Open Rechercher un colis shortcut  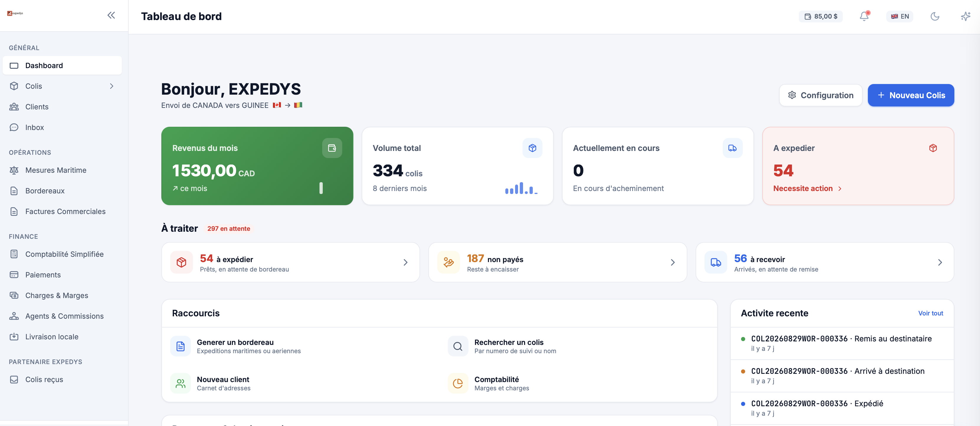(578, 346)
